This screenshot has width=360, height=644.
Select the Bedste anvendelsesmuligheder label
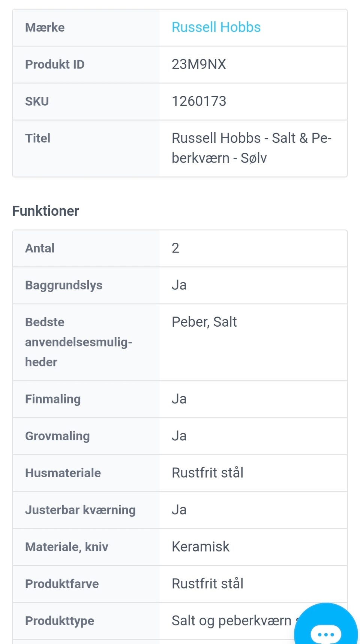coord(78,342)
